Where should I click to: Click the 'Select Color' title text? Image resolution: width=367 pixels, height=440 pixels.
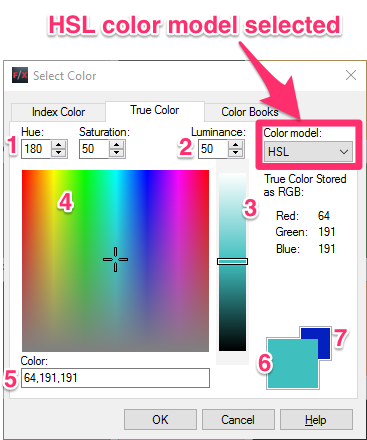(65, 76)
